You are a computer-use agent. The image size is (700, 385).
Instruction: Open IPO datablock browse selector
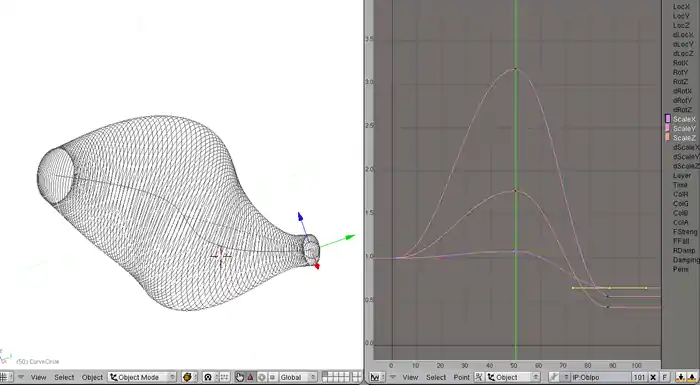point(566,377)
